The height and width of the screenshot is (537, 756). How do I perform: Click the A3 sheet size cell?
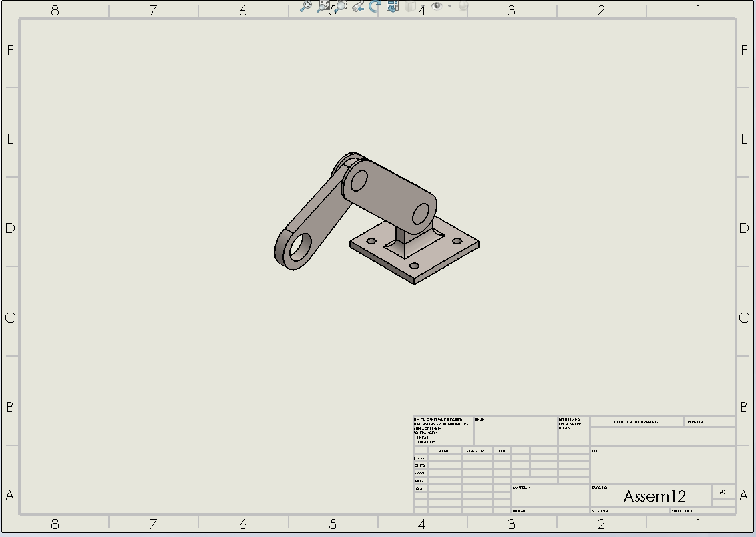tap(723, 492)
